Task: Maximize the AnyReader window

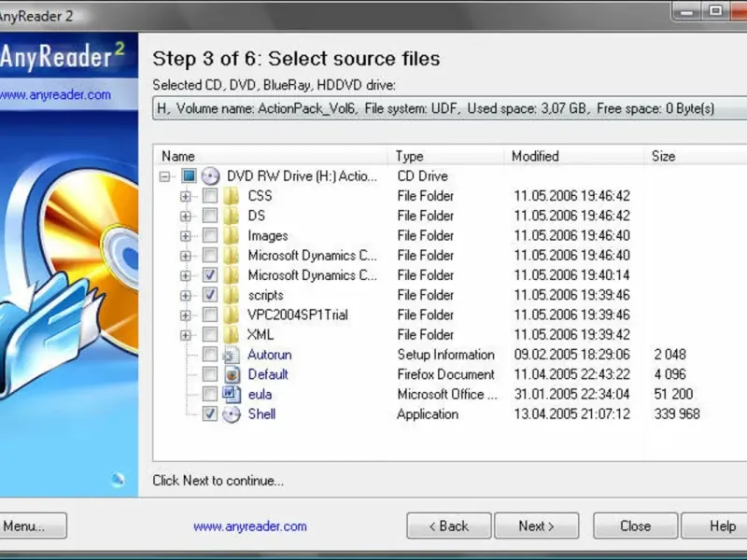Action: 715,10
